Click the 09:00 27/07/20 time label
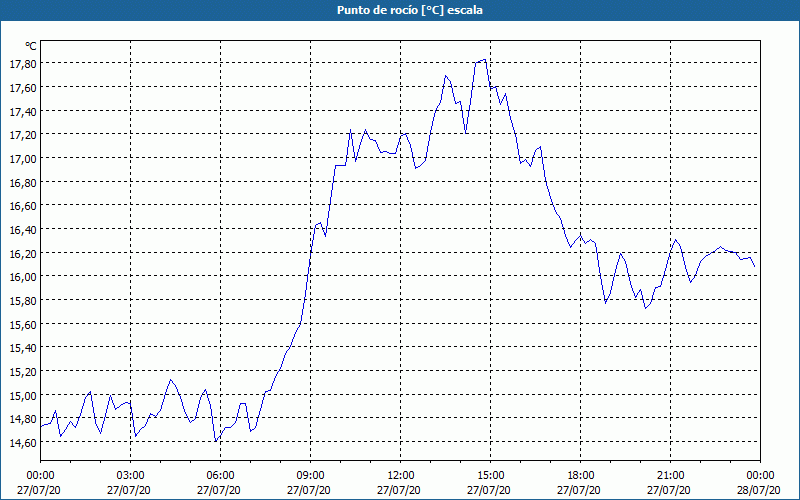 pyautogui.click(x=309, y=483)
